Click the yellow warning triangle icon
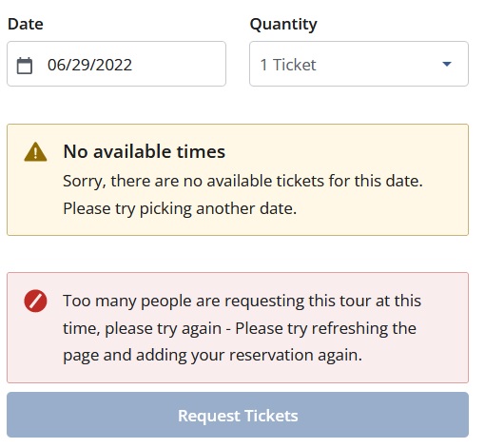Screen dimensions: 485x448 click(x=35, y=152)
